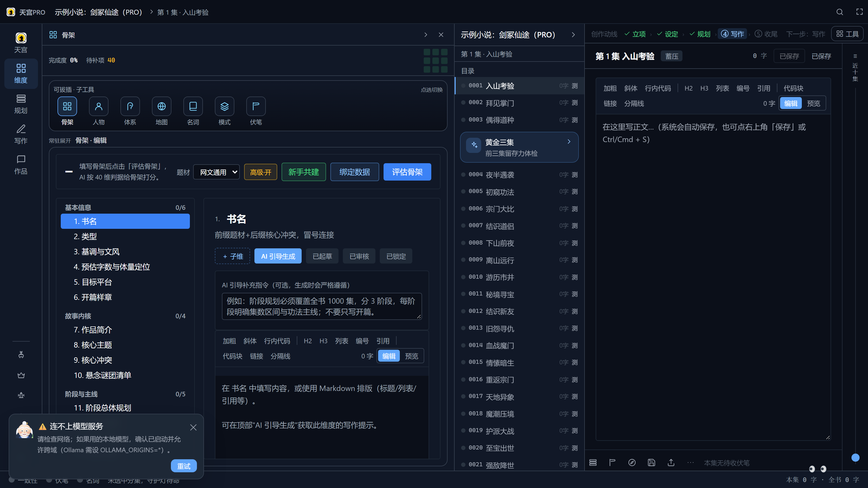The height and width of the screenshot is (488, 868).
Task: Click the 绑定数据 button
Action: pyautogui.click(x=355, y=172)
